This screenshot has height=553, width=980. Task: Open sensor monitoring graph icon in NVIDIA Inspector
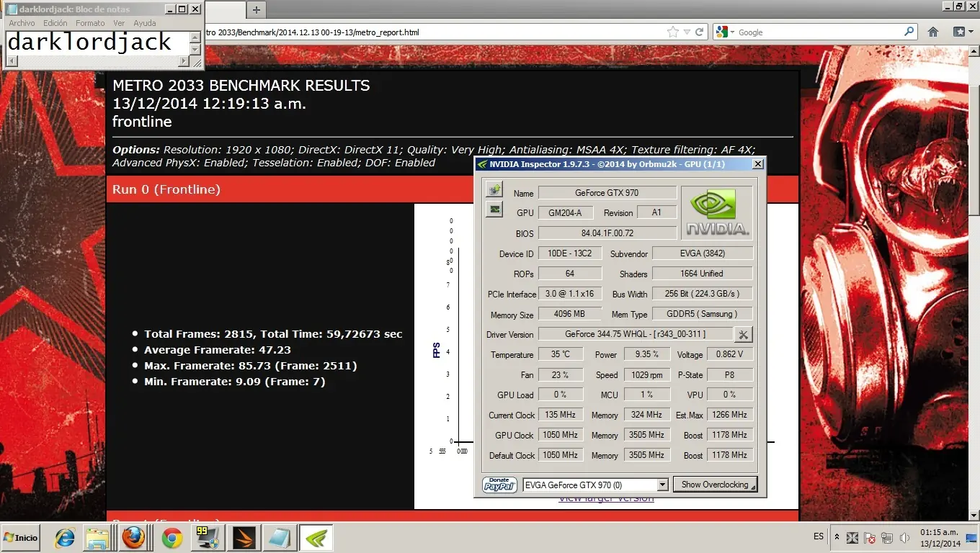click(494, 210)
